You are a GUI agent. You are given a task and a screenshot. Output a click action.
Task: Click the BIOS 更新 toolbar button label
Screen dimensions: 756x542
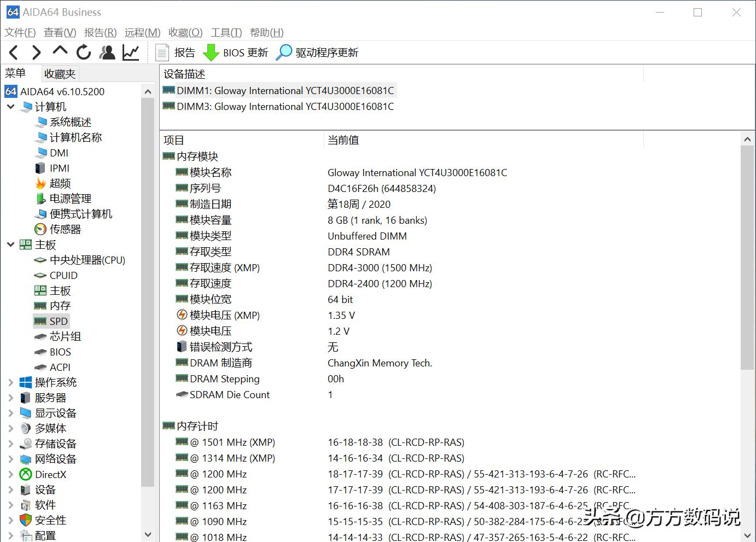246,53
